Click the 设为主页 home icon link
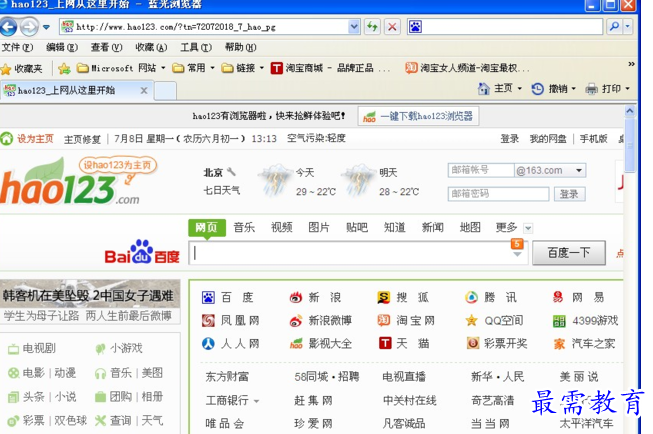This screenshot has height=434, width=653. tap(27, 139)
